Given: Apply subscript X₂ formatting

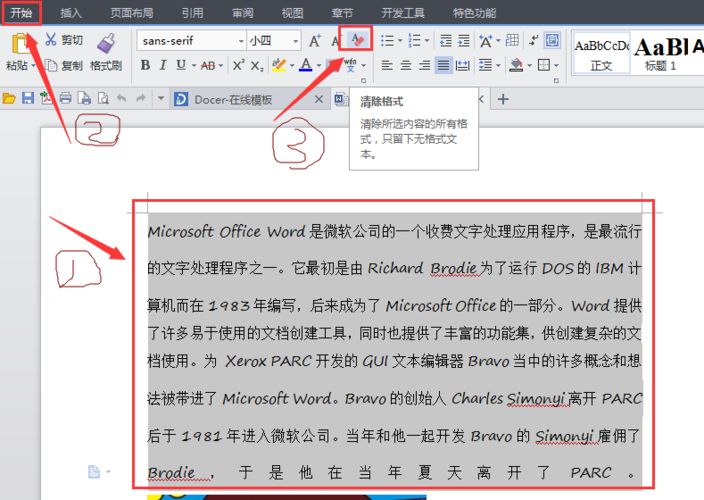Looking at the screenshot, I should [x=257, y=66].
